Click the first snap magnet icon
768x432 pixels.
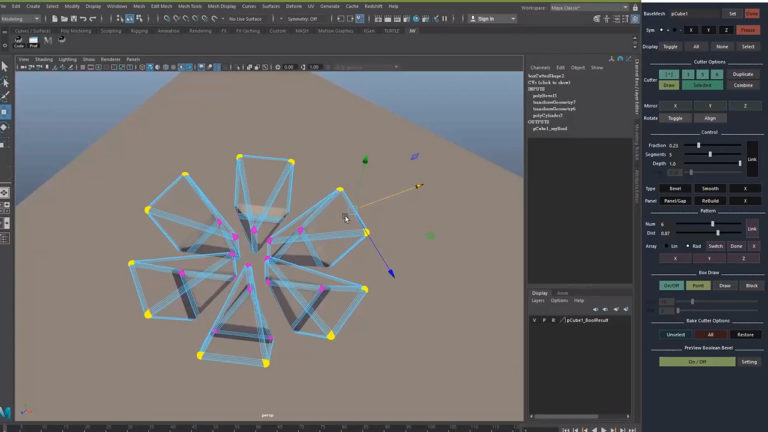coord(167,19)
